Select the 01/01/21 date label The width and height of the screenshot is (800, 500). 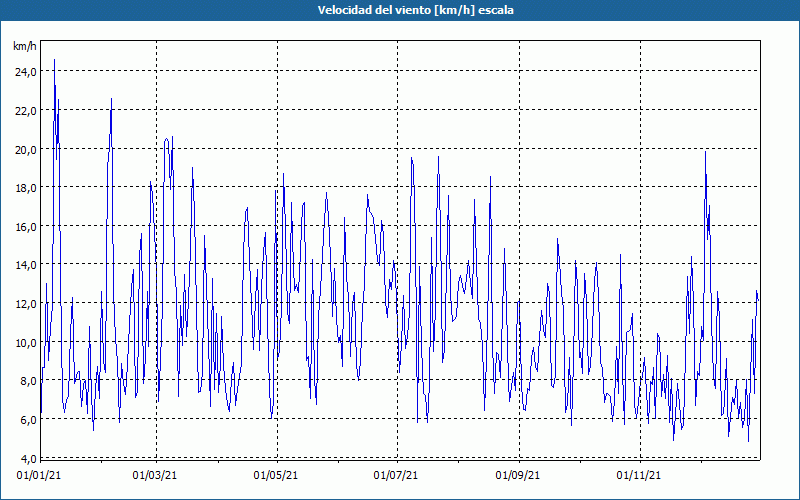[39, 476]
